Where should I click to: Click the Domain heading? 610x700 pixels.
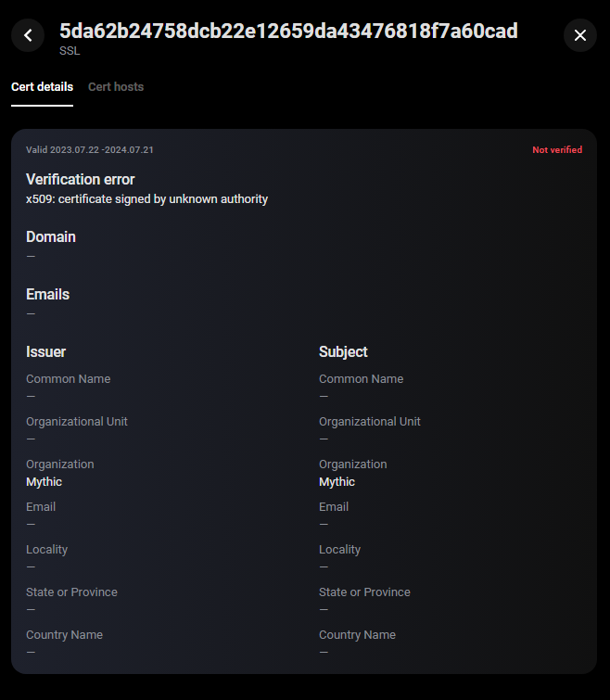click(51, 237)
